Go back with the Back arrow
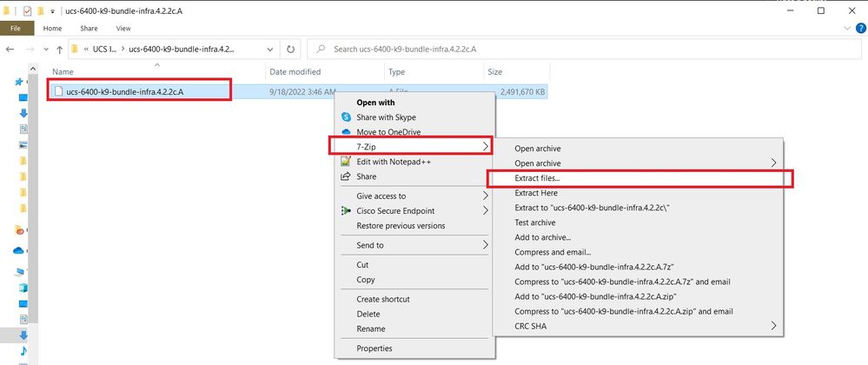868x365 pixels. pos(10,50)
